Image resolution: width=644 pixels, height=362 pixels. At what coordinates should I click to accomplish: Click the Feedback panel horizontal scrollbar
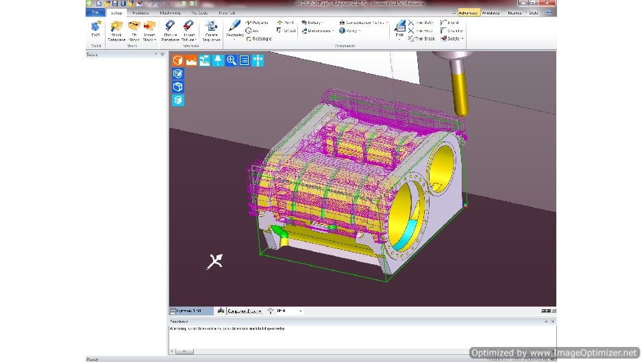[185, 352]
